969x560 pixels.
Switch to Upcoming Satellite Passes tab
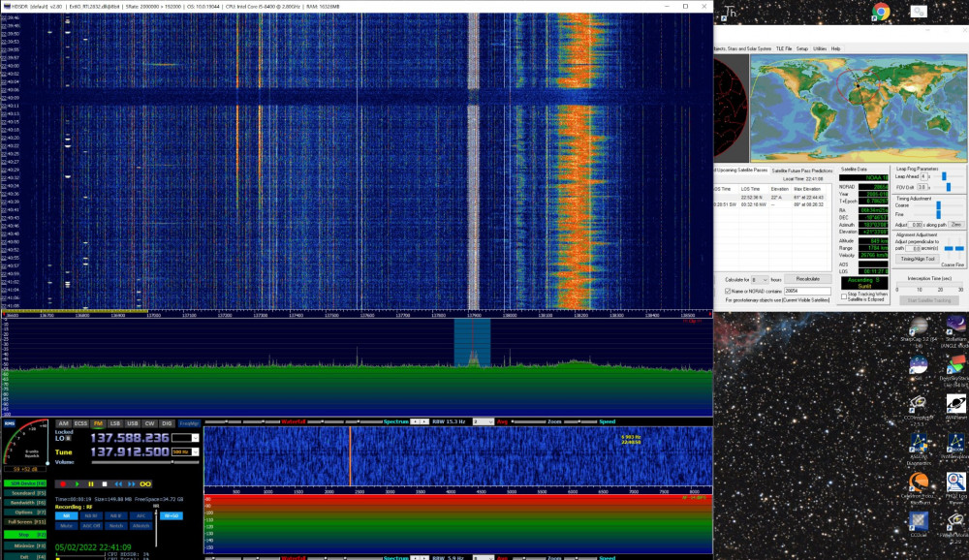click(741, 170)
